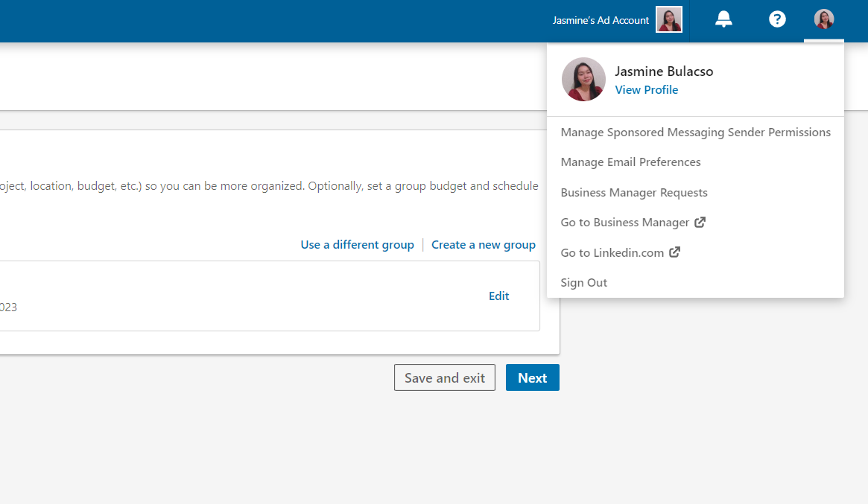This screenshot has height=504, width=868.
Task: Click external link icon beside Business Manager
Action: (700, 222)
